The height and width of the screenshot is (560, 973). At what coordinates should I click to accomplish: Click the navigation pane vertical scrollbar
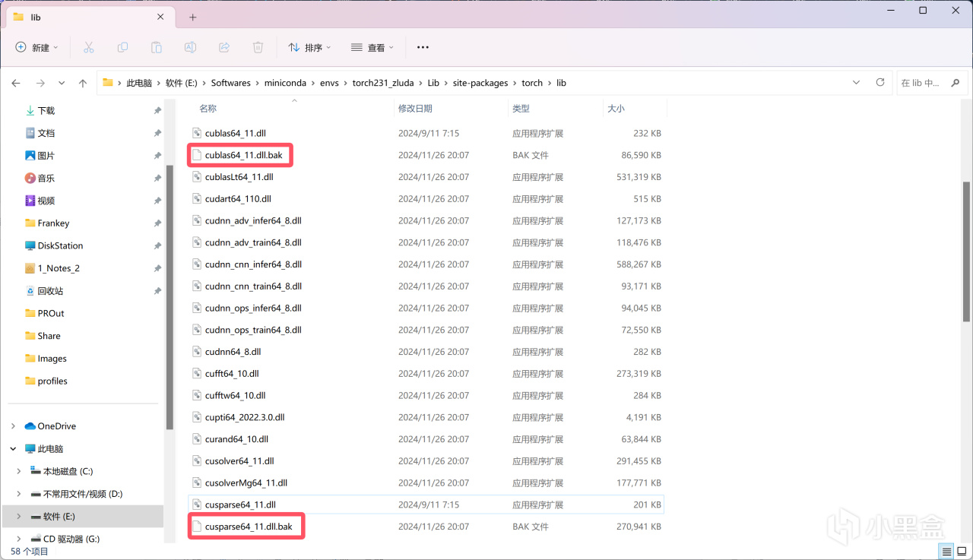(170, 296)
